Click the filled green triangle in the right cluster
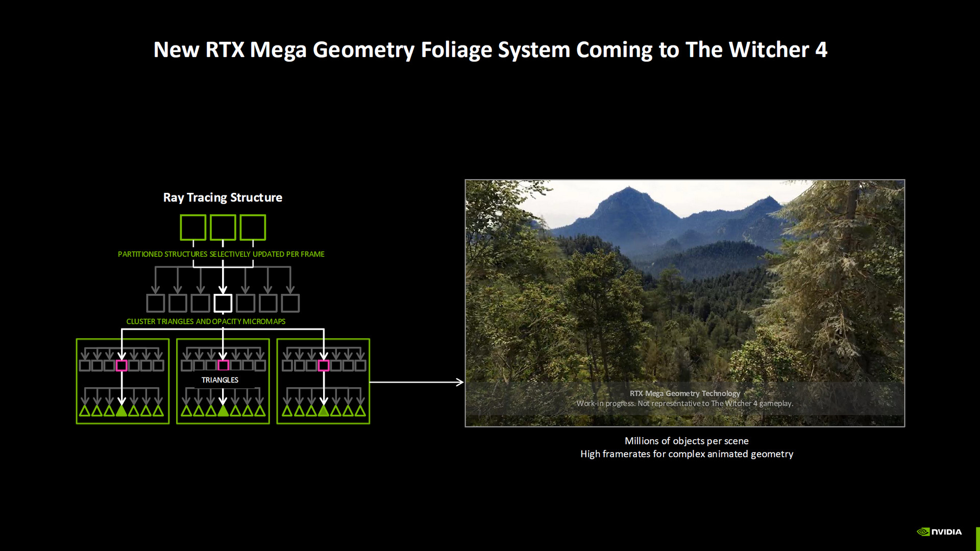The height and width of the screenshot is (551, 980). [323, 411]
